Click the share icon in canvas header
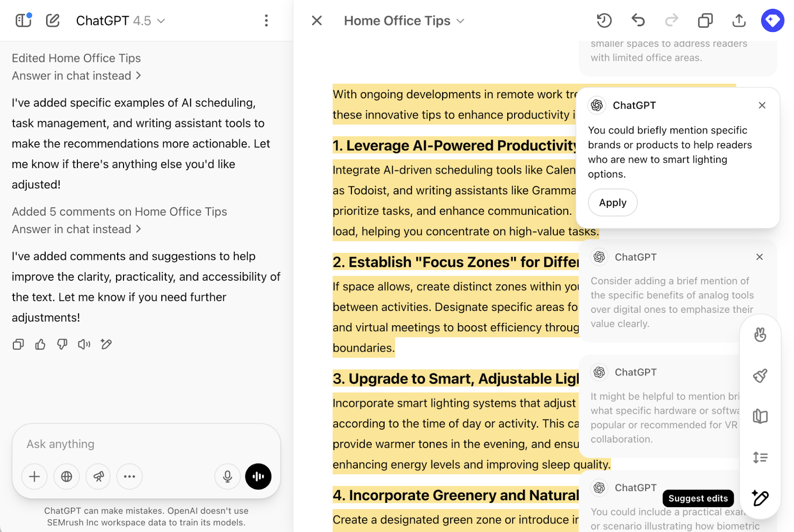The width and height of the screenshot is (794, 532). pyautogui.click(x=739, y=20)
